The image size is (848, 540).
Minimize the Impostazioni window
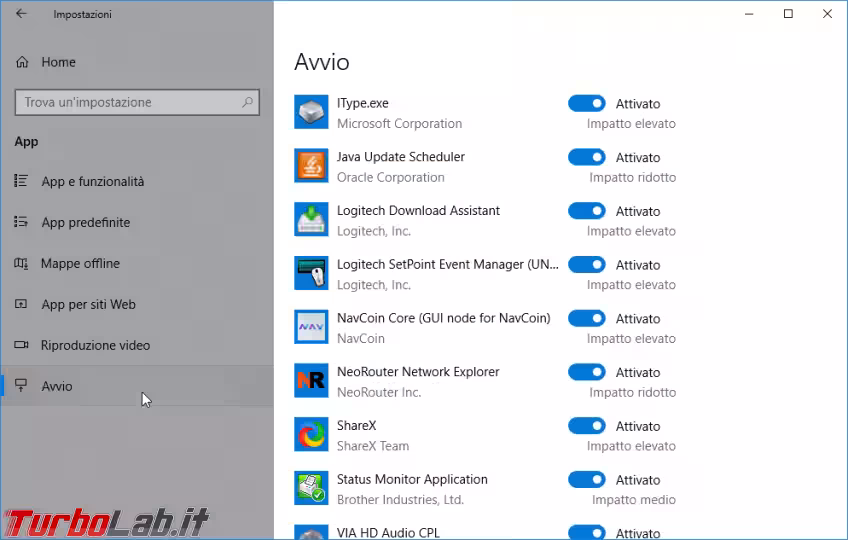(749, 14)
